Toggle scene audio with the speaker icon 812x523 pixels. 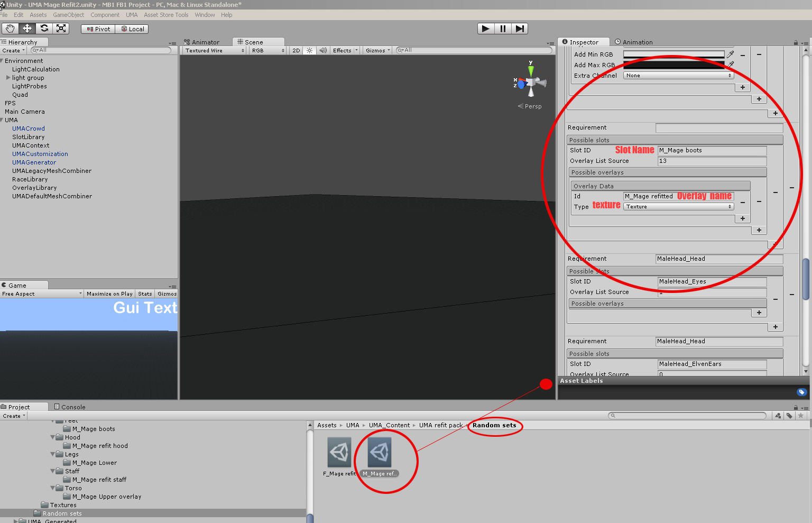click(323, 51)
